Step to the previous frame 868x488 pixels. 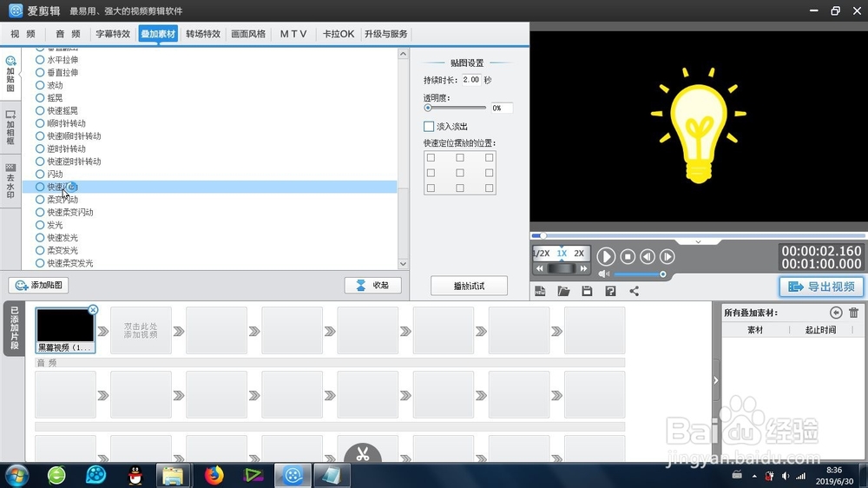[648, 256]
